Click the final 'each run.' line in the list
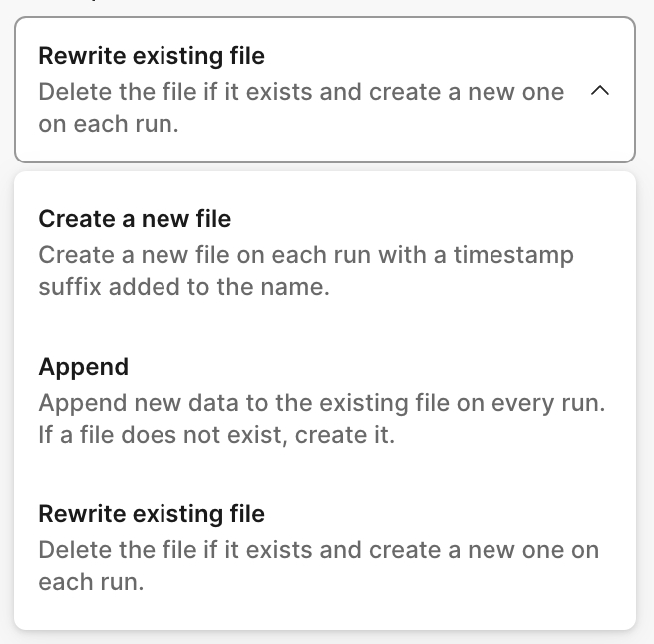Viewport: 654px width, 644px height. [x=91, y=584]
